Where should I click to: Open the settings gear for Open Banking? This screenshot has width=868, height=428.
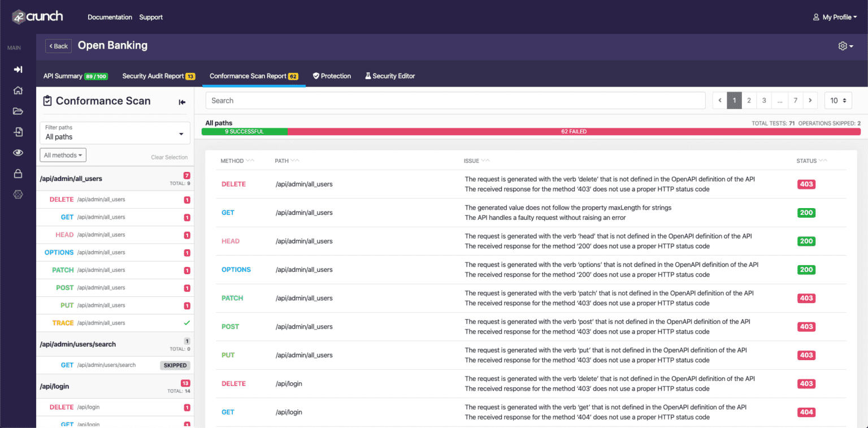(x=843, y=46)
